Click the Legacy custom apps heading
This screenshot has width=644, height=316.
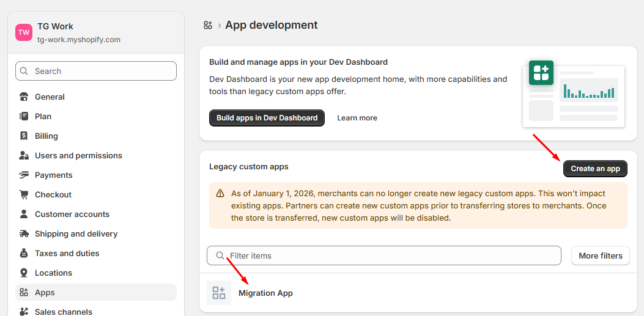(x=249, y=167)
